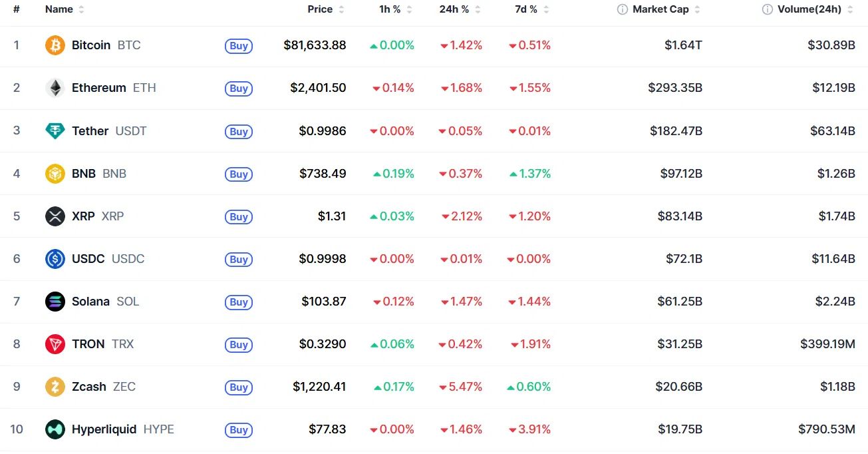This screenshot has height=454, width=868.
Task: Click the Solana logo icon
Action: (55, 301)
